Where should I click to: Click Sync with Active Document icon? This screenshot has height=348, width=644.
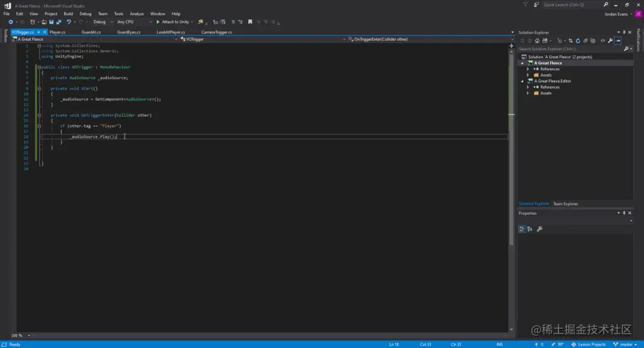point(570,41)
